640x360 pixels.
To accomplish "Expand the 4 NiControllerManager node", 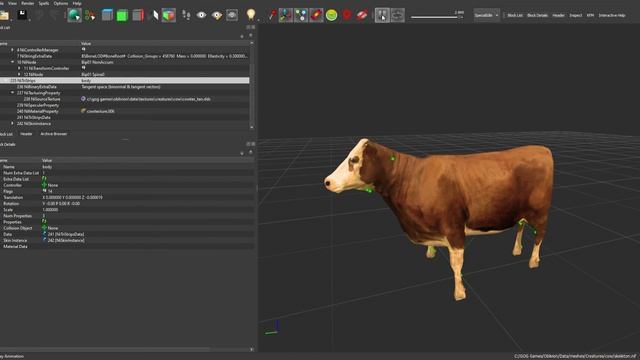I will click(12, 50).
